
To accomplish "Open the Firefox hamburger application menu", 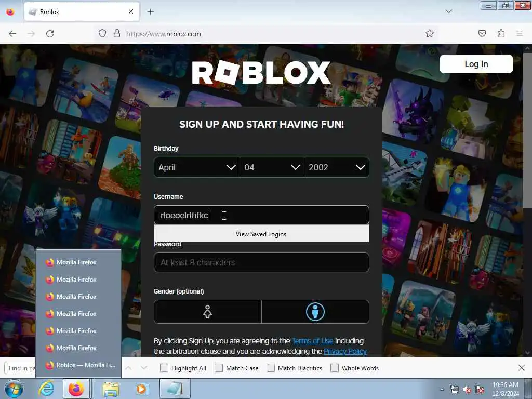I will click(520, 34).
